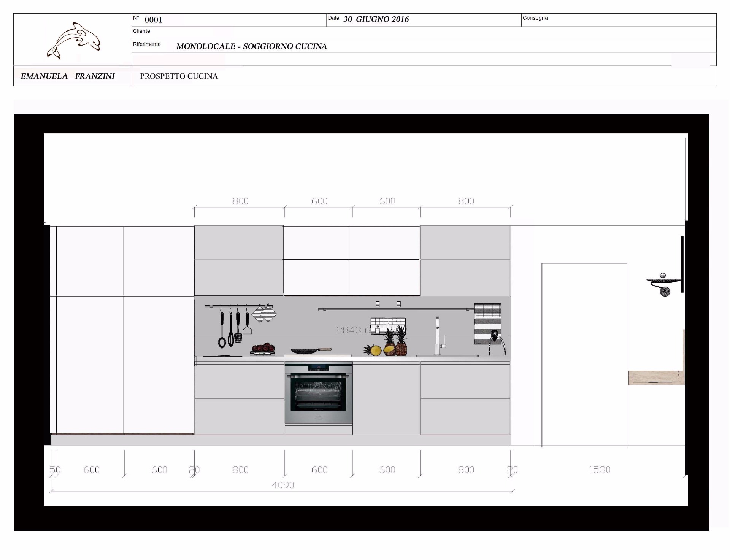
Task: Select the checkered pot holders on the rail
Action: tap(264, 313)
